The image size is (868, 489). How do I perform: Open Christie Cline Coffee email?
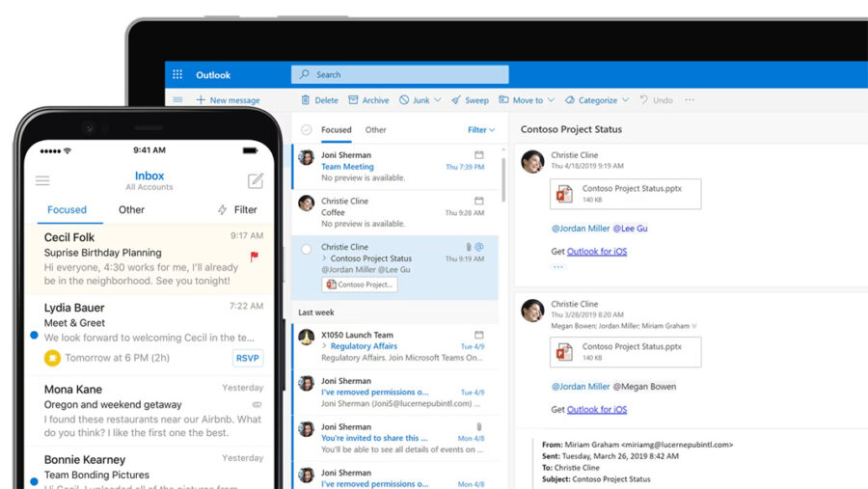click(395, 212)
